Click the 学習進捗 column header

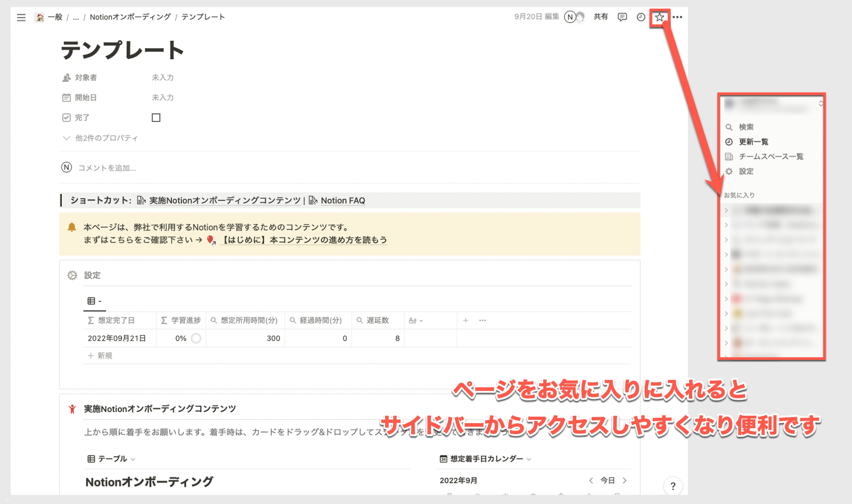[x=181, y=320]
